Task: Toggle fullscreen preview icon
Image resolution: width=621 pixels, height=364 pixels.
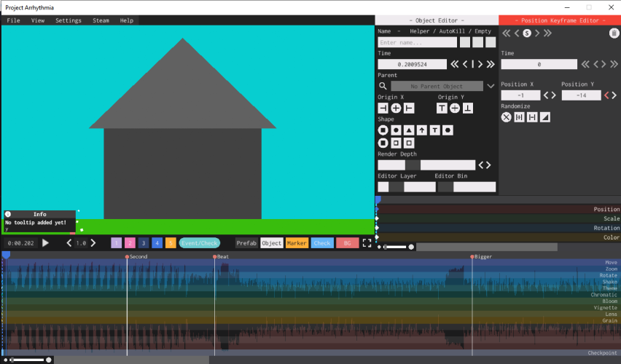Action: (367, 243)
